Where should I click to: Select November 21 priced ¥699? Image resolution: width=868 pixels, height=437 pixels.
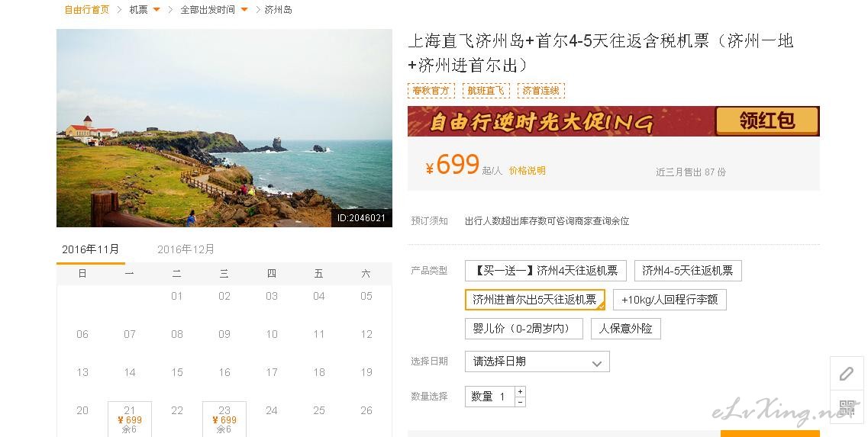(130, 419)
